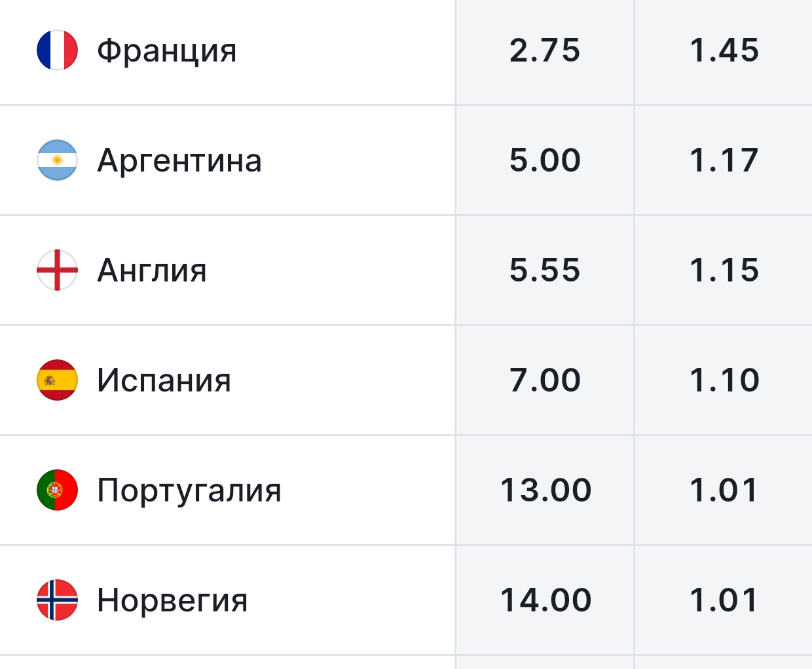Open the Норвегия team name
Viewport: 812px width, 669px height.
tap(172, 601)
